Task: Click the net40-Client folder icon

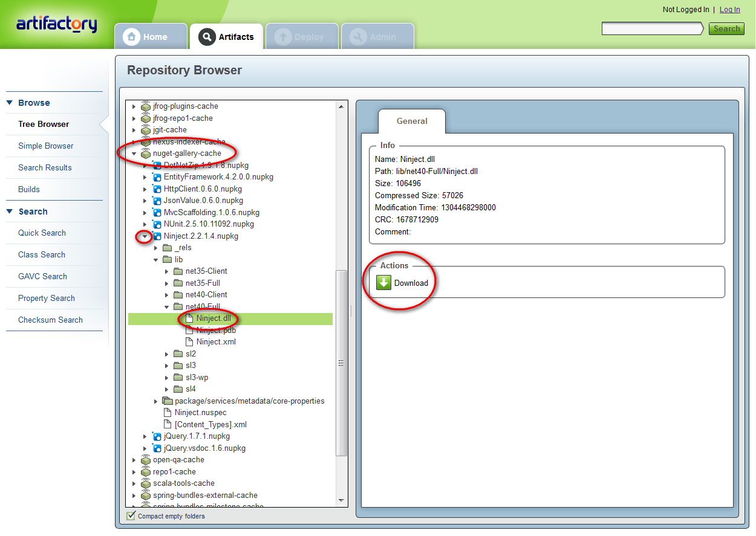Action: tap(178, 295)
